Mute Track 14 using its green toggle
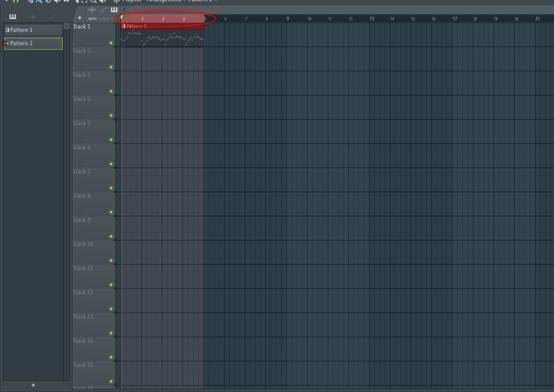 tap(111, 357)
